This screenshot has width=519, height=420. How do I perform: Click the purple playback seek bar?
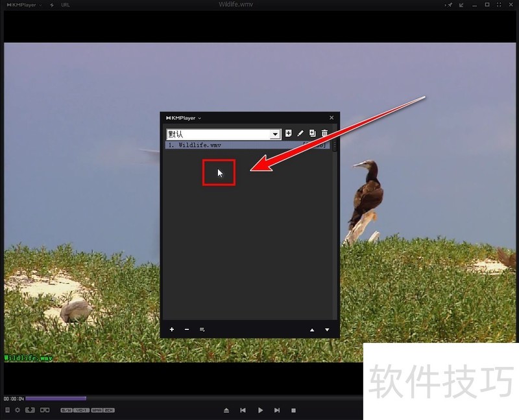tap(56, 399)
